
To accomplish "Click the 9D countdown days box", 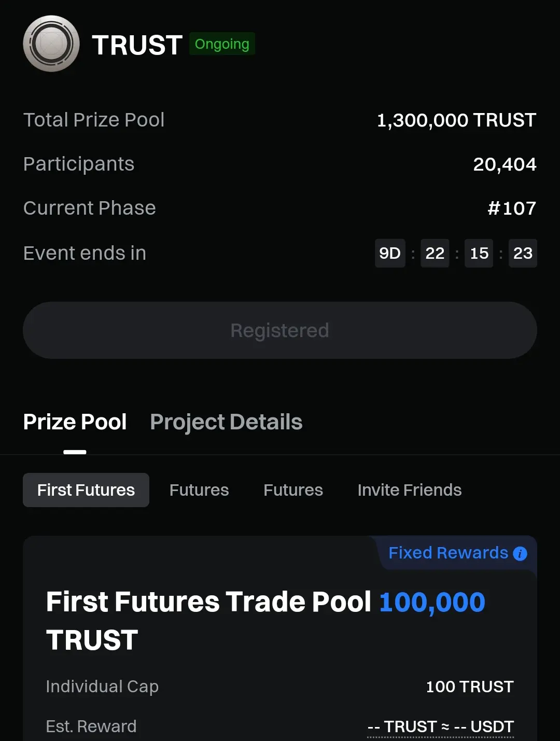I will click(x=390, y=253).
